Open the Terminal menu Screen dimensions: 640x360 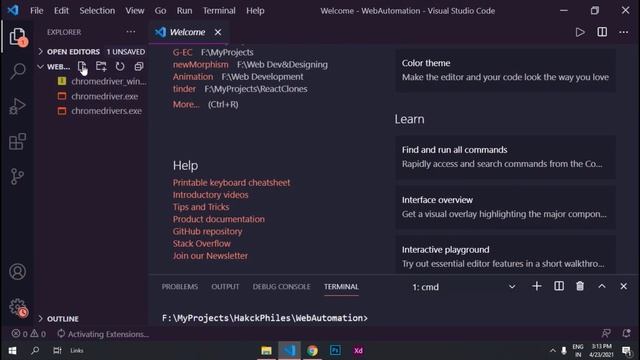coord(219,11)
